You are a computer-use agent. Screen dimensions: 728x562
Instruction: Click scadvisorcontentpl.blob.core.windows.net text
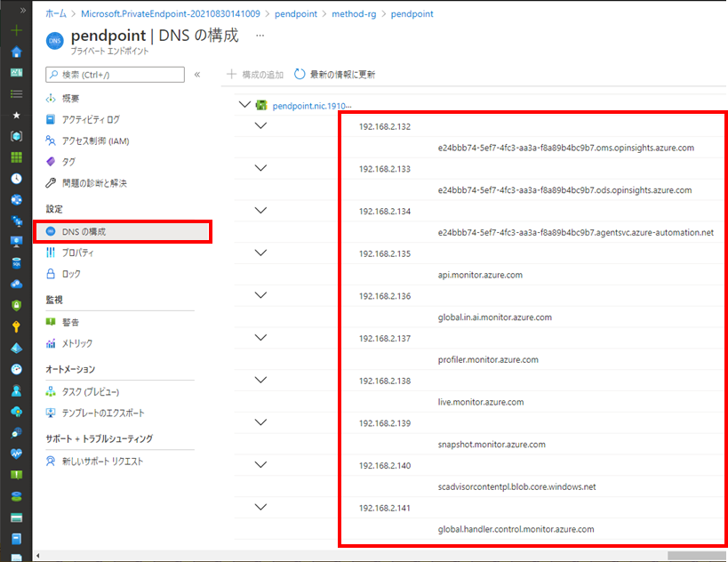516,486
